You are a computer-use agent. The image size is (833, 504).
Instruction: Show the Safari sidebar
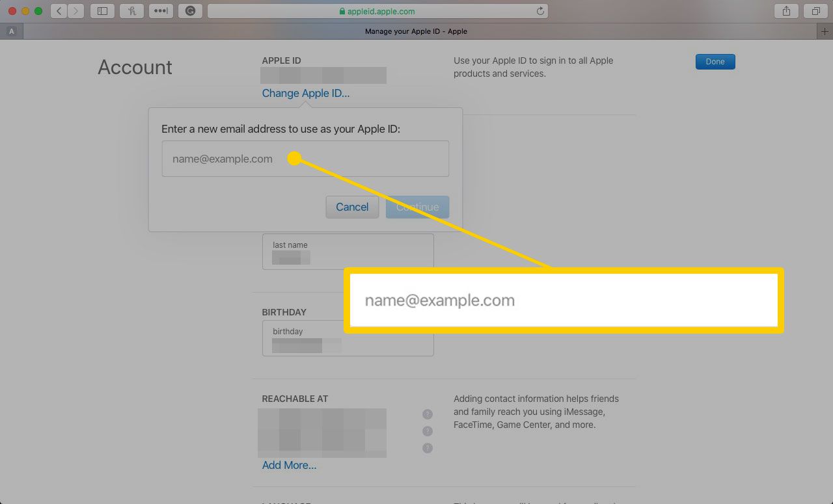coord(102,11)
